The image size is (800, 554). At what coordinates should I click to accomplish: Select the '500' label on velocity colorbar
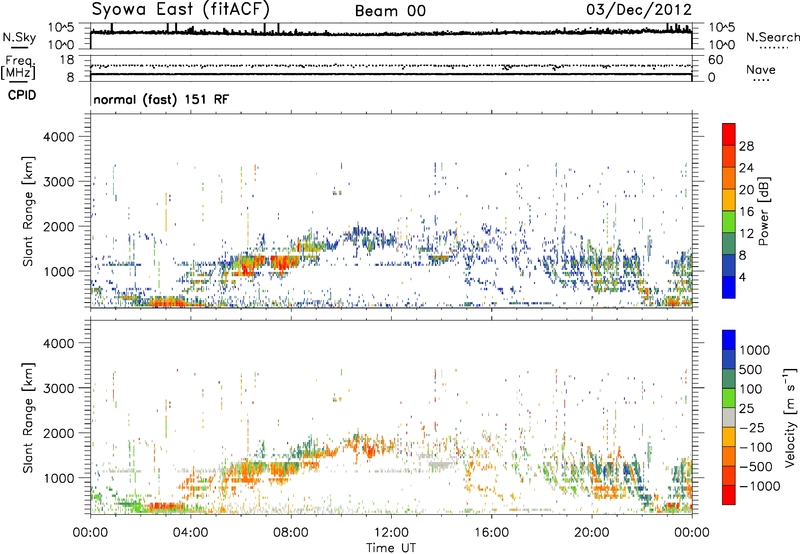[751, 370]
